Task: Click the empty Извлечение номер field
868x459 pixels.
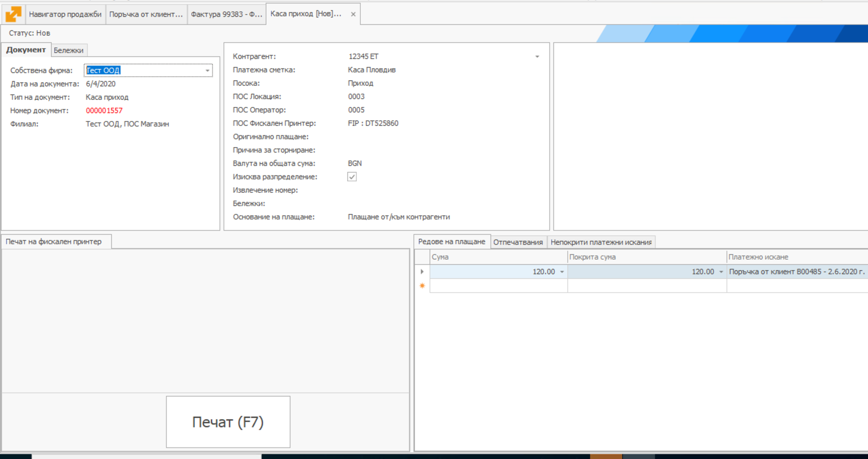Action: click(444, 190)
